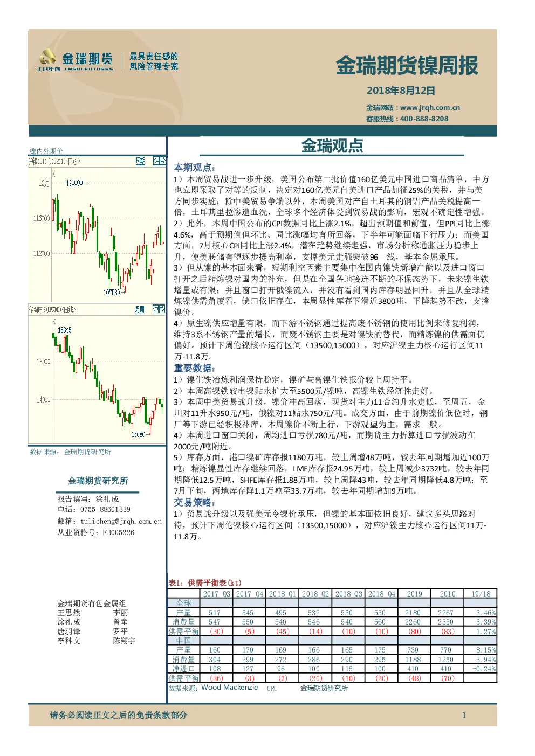Screen dimensions: 535x756
Task: Click the 120000 price label on chart
Action: point(74,183)
